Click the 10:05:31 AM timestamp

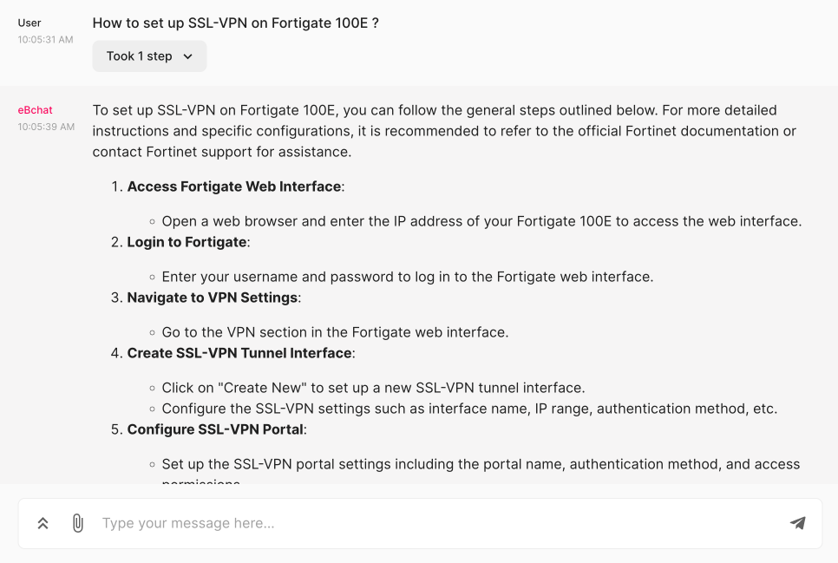pyautogui.click(x=45, y=40)
